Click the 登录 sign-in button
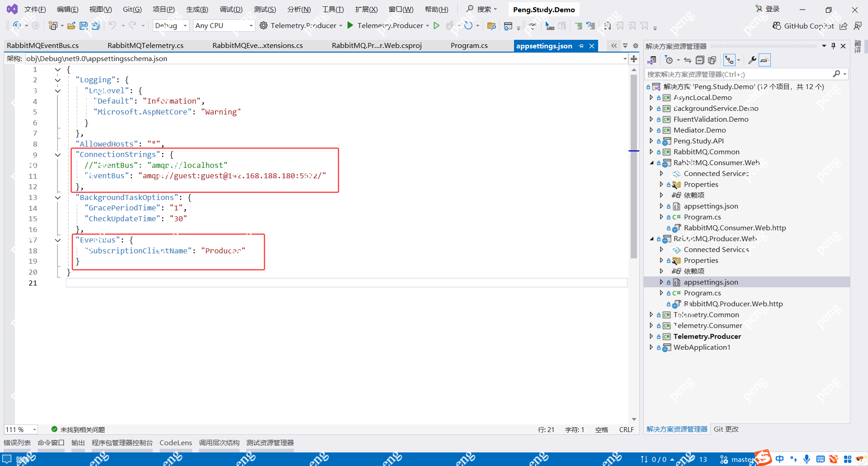The height and width of the screenshot is (466, 868). click(x=768, y=9)
